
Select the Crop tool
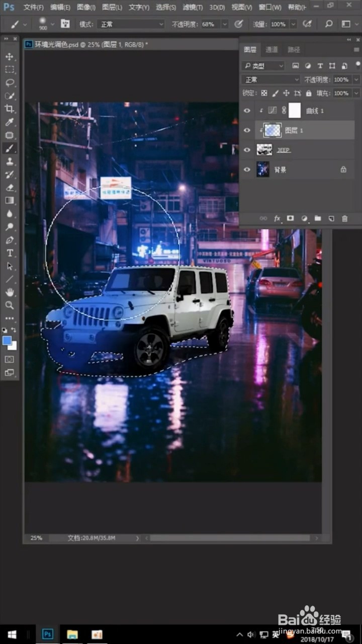coord(10,109)
